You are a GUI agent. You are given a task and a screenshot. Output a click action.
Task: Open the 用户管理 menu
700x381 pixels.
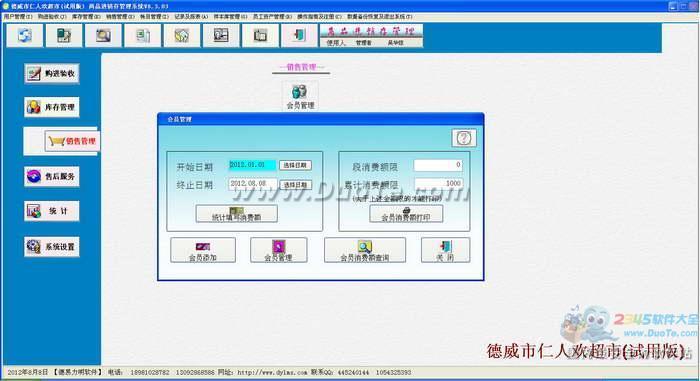[18, 17]
